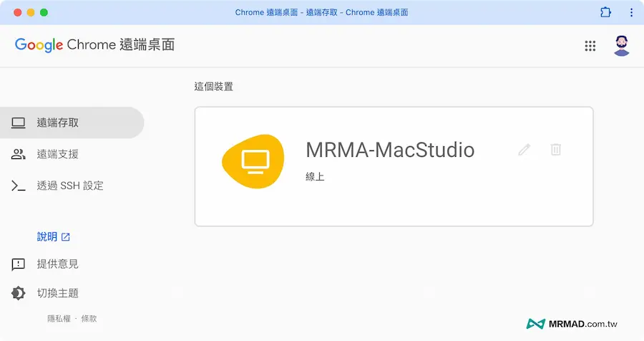The width and height of the screenshot is (644, 341).
Task: Open the Google account avatar menu
Action: coord(621,46)
